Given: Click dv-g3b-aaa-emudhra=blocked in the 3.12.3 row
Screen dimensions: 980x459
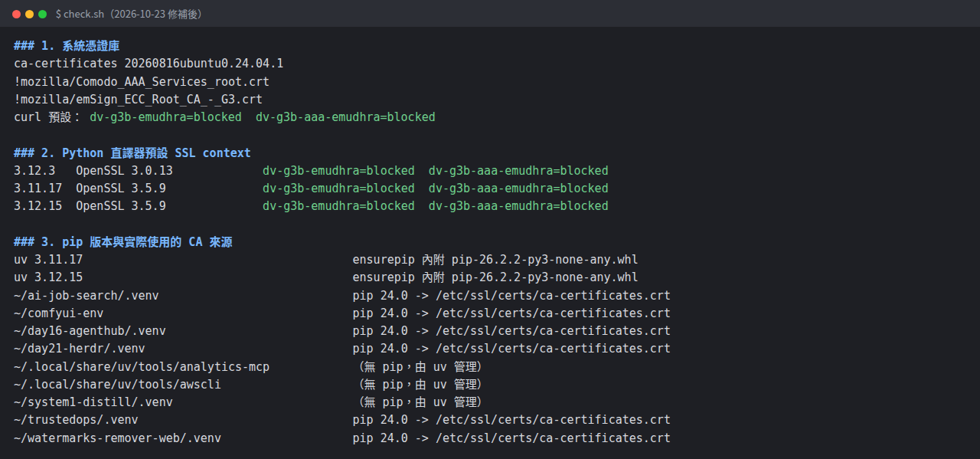Looking at the screenshot, I should tap(518, 170).
